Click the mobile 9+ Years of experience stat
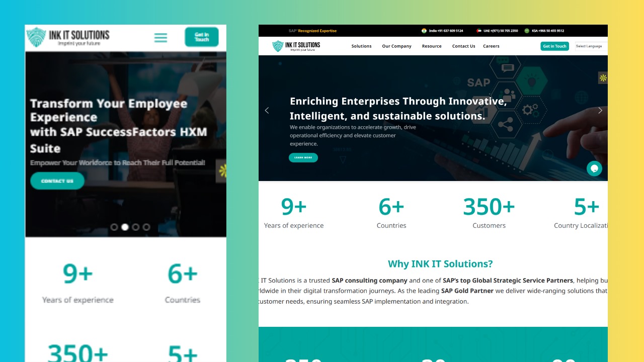Screen dimensions: 644x362 pyautogui.click(x=78, y=283)
